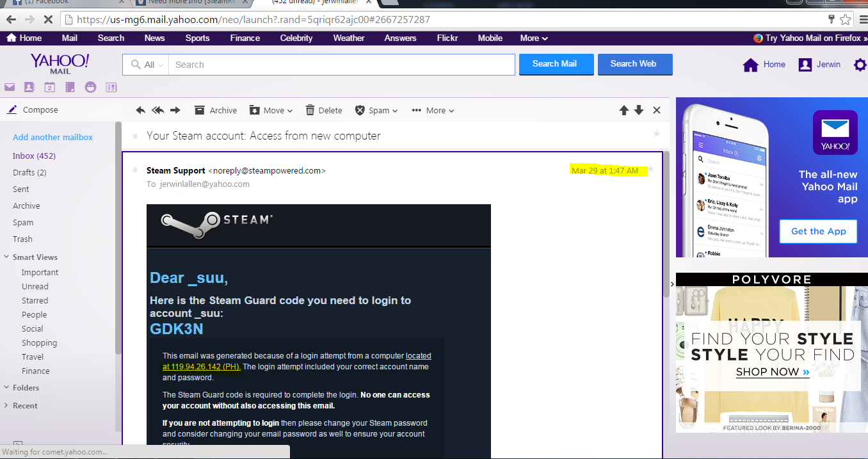Forward this email using the arrow icon
This screenshot has height=459, width=868.
pos(175,110)
